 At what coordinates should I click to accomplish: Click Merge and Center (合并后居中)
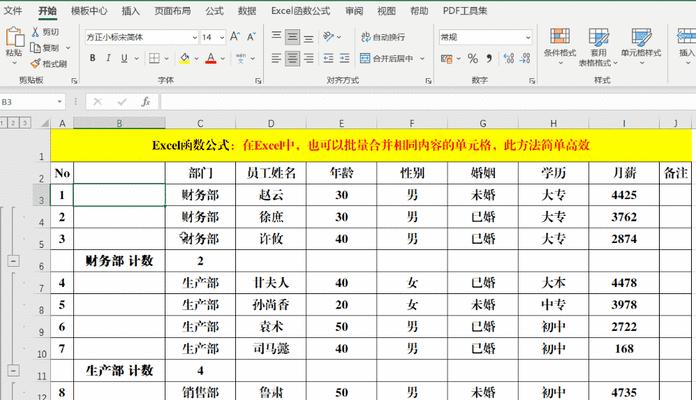387,58
